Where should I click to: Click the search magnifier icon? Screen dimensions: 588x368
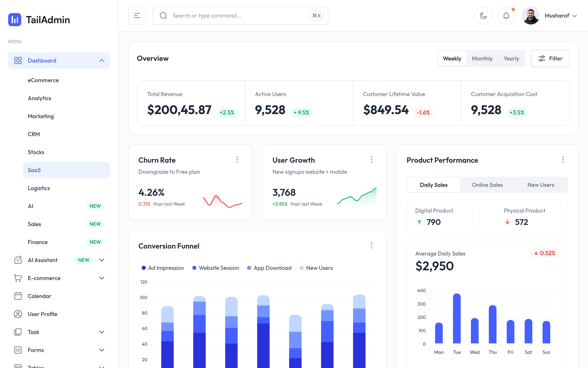(x=163, y=16)
